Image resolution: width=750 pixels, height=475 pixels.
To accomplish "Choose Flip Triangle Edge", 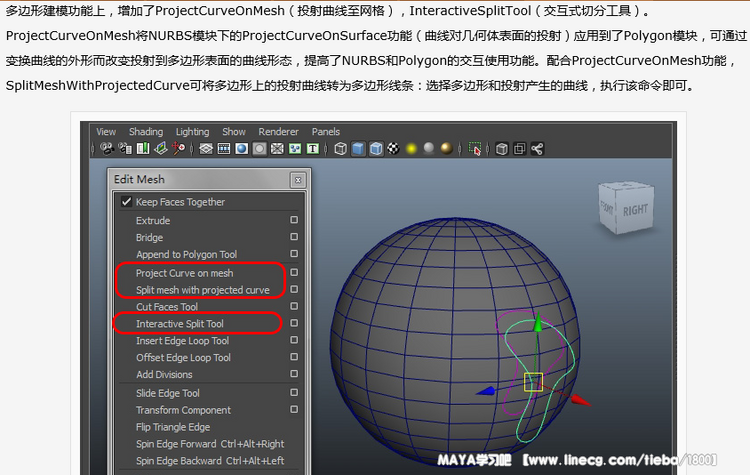I will pyautogui.click(x=173, y=427).
